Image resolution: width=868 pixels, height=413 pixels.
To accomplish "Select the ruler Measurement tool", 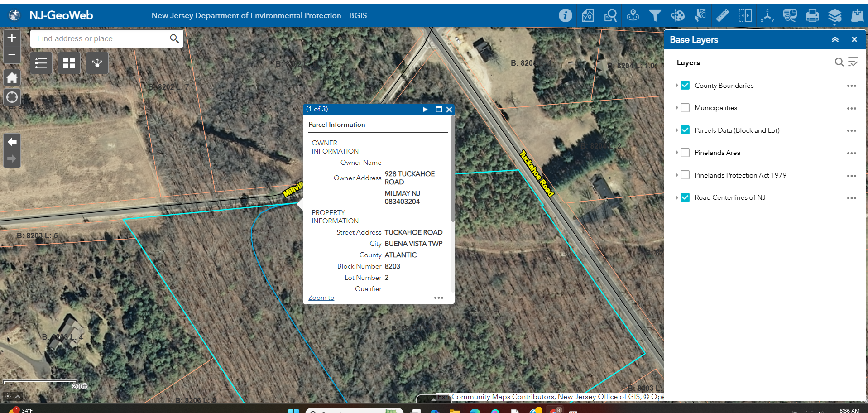I will [722, 16].
